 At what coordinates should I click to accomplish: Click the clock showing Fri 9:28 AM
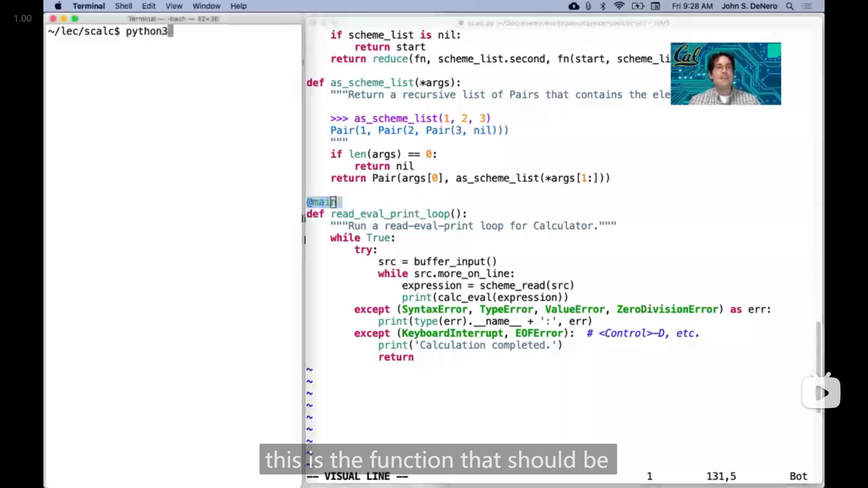point(692,6)
